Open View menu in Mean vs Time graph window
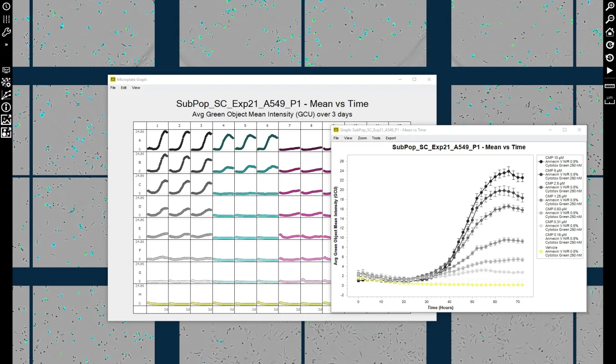Screen dimensions: 616x364 [348, 138]
